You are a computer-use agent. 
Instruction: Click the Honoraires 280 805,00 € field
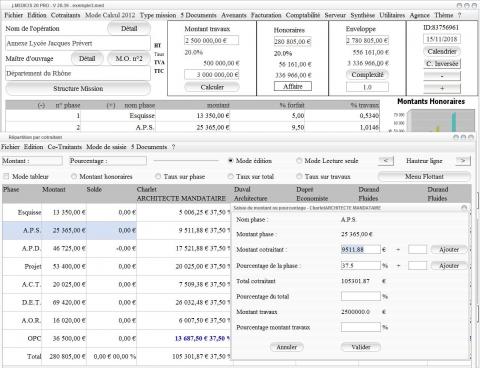coord(292,41)
